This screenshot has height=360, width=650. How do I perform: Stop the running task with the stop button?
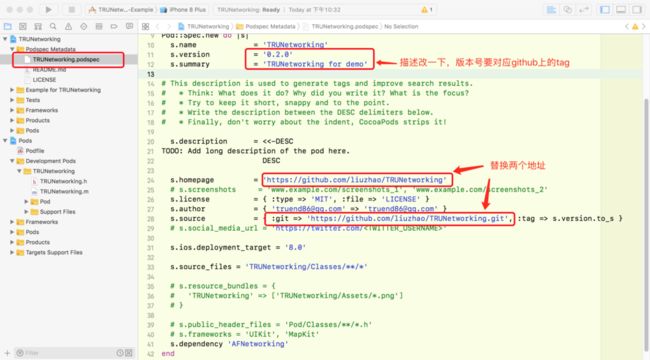[71, 10]
